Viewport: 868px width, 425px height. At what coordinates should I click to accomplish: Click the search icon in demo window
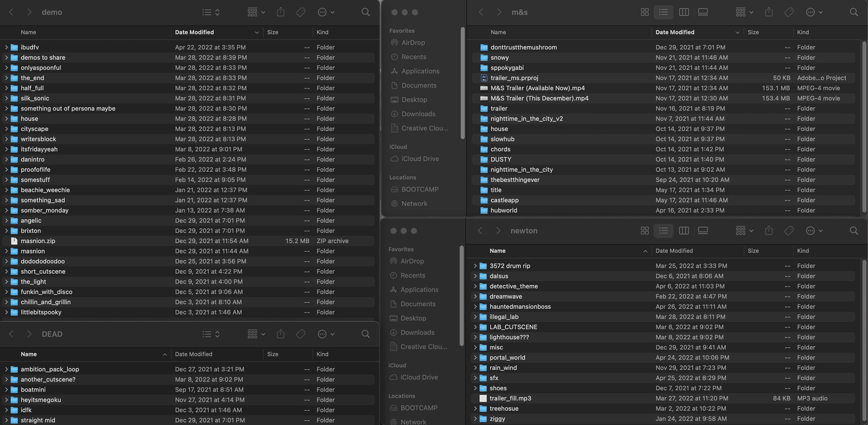(x=365, y=12)
